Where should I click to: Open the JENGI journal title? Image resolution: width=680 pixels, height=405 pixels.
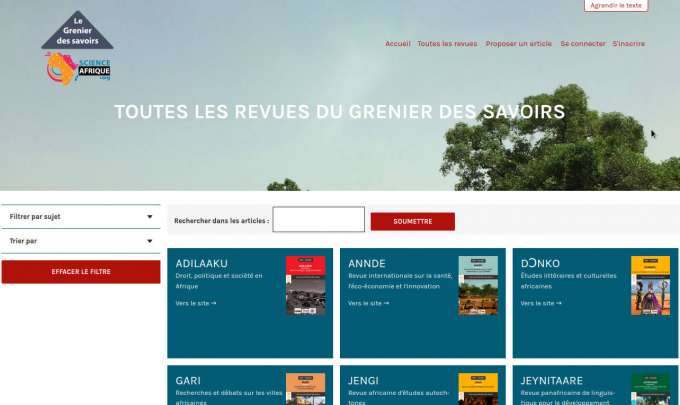point(363,381)
